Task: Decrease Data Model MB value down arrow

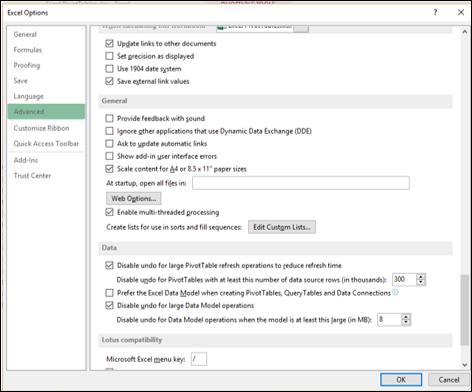Action: [406, 322]
